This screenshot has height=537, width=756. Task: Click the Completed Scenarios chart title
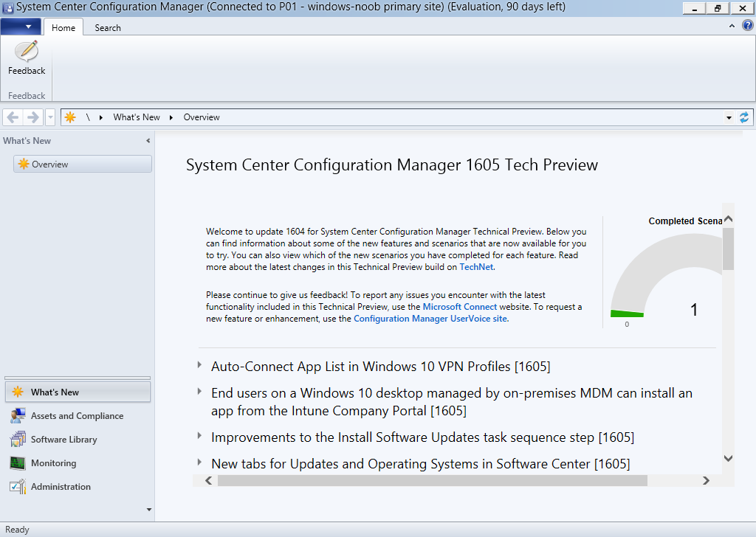685,221
